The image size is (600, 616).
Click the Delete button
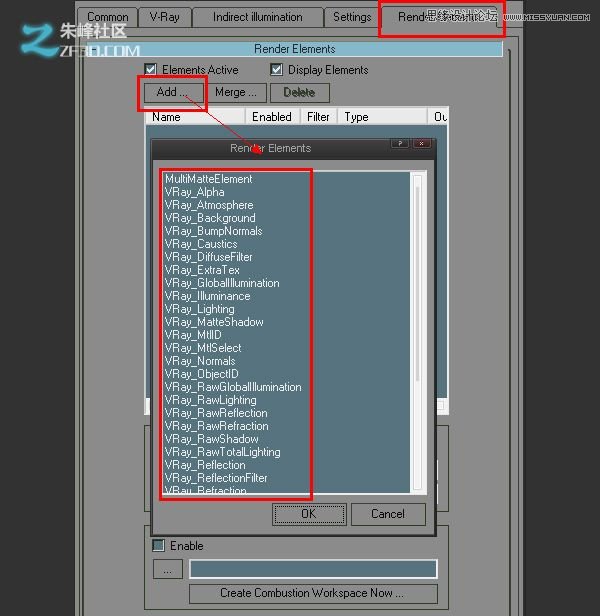pos(299,92)
